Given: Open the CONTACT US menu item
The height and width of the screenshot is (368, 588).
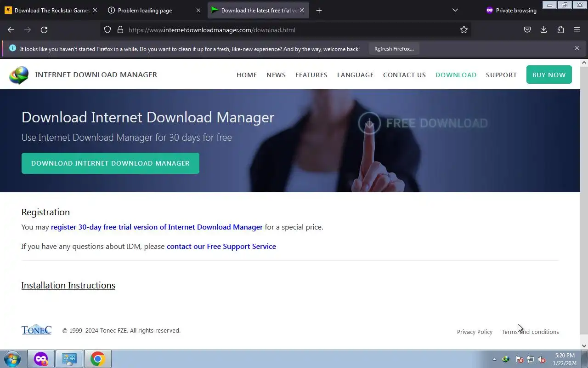Looking at the screenshot, I should click(x=405, y=75).
